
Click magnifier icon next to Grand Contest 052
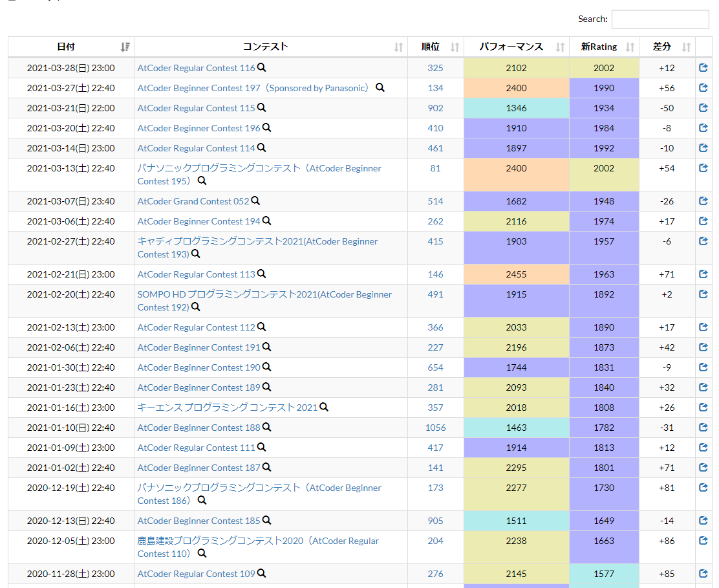tap(255, 201)
